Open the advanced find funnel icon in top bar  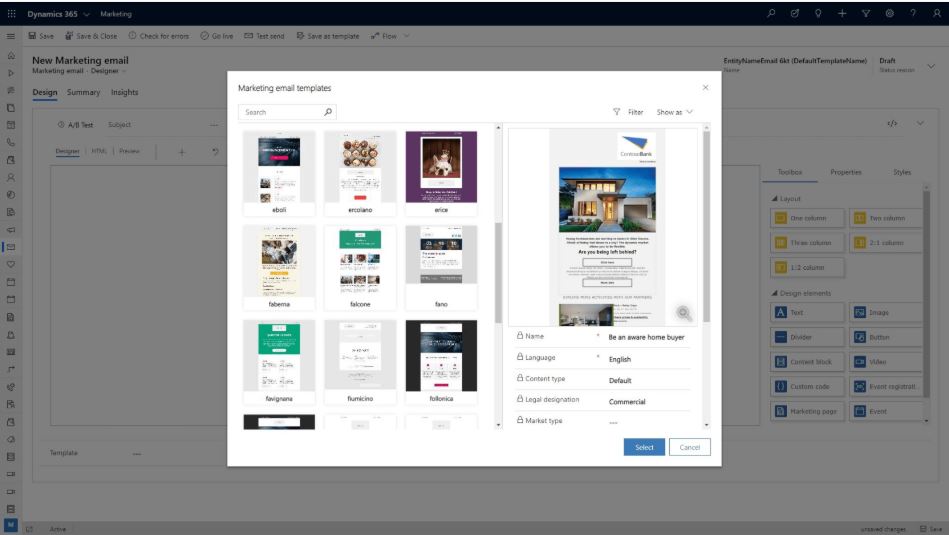tap(865, 13)
